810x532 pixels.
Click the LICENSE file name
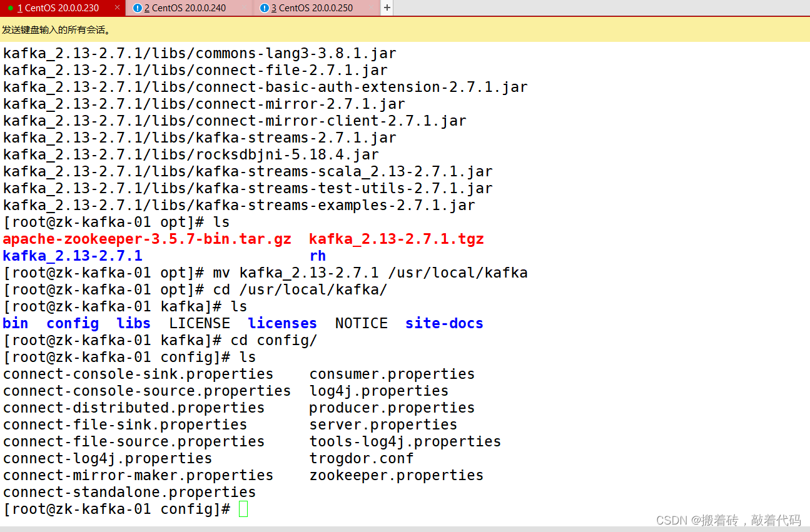(x=200, y=324)
